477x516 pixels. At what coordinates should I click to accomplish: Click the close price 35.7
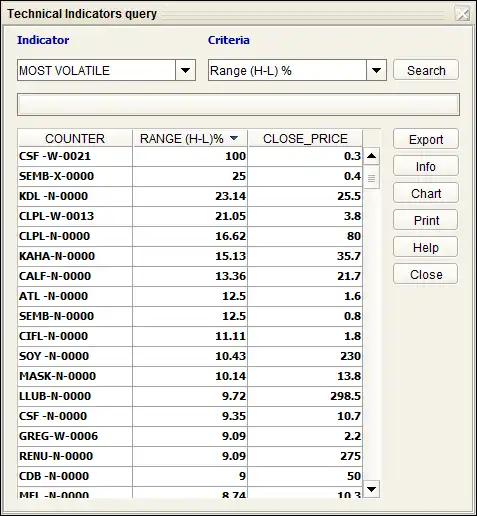349,256
